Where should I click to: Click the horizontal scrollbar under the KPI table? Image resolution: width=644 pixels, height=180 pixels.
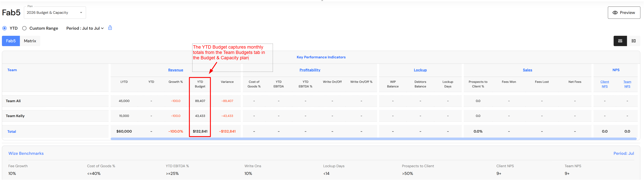coord(373,139)
